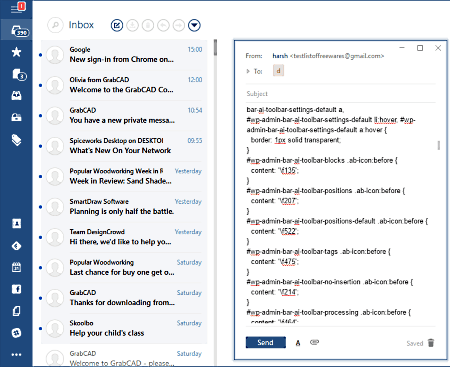Expand the To recipients field arrow
Image resolution: width=450 pixels, height=367 pixels.
tap(248, 71)
